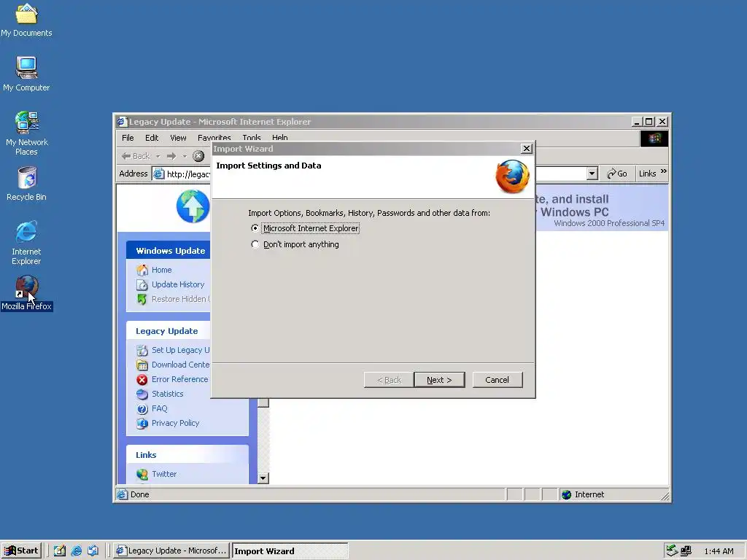This screenshot has width=747, height=560.
Task: Expand the Links toolbar chevron
Action: pos(664,172)
